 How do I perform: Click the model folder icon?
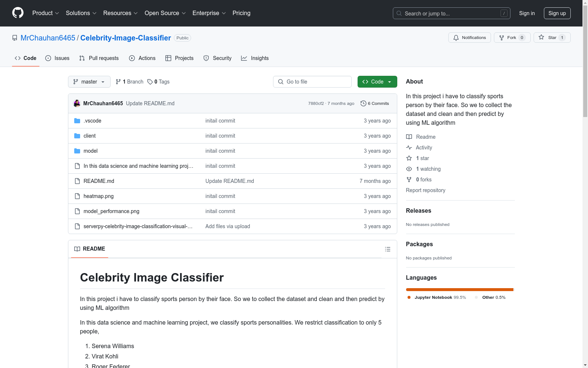[x=77, y=151]
